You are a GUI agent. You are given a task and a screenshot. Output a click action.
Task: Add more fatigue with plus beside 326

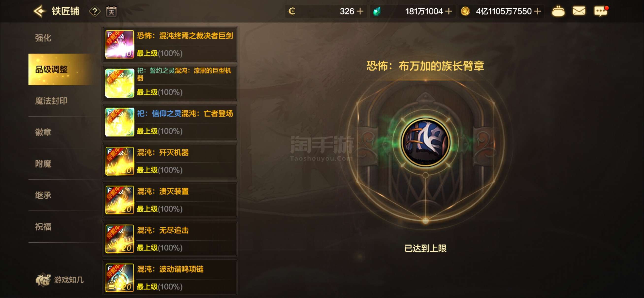[x=360, y=11]
